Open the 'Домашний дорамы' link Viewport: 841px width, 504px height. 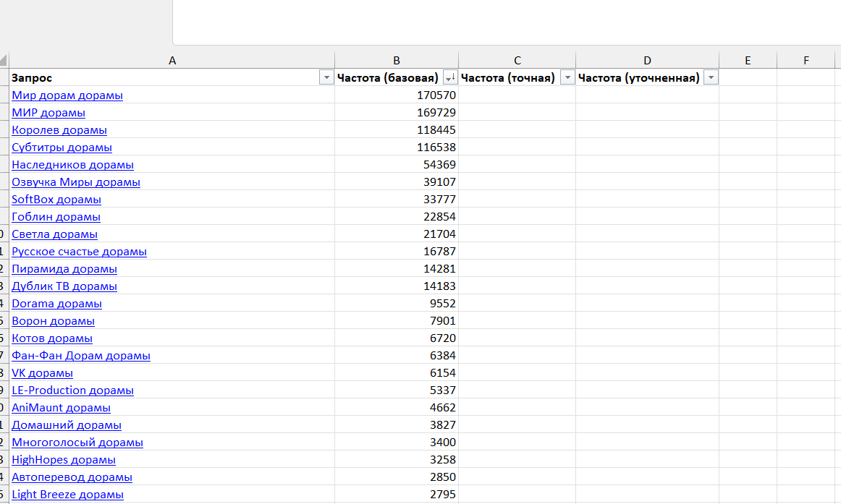click(67, 425)
